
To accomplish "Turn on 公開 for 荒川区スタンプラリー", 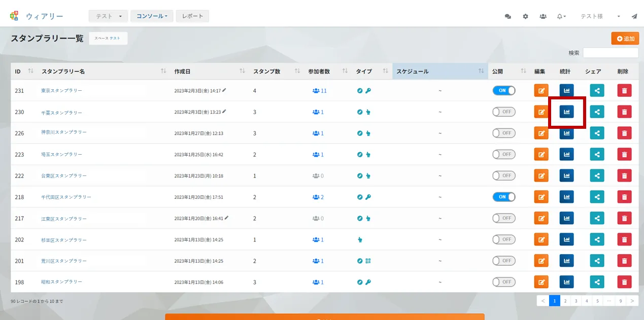I will point(504,261).
